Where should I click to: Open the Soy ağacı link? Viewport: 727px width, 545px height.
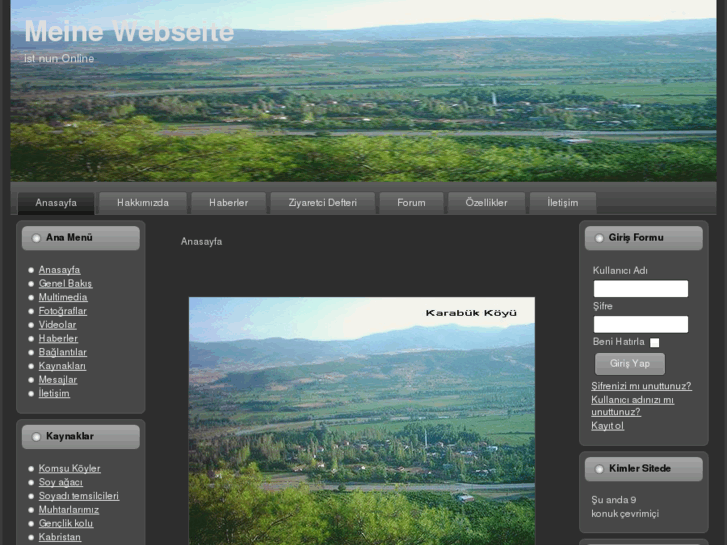[x=61, y=482]
